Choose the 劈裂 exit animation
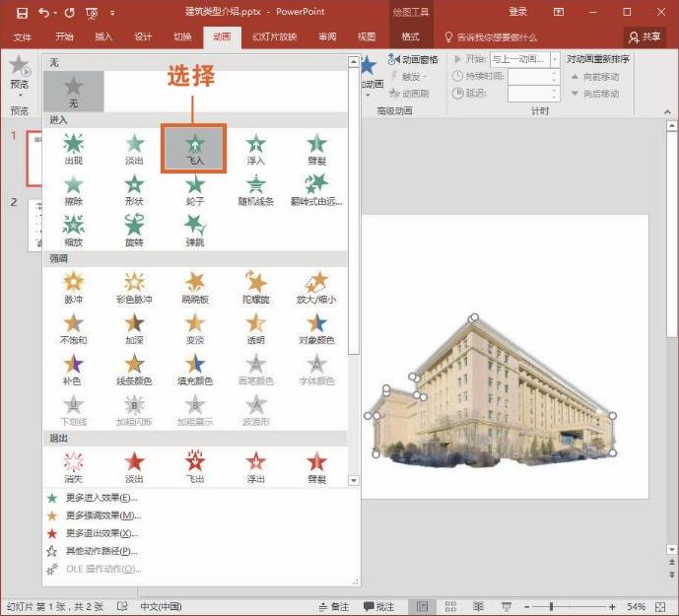 [316, 467]
